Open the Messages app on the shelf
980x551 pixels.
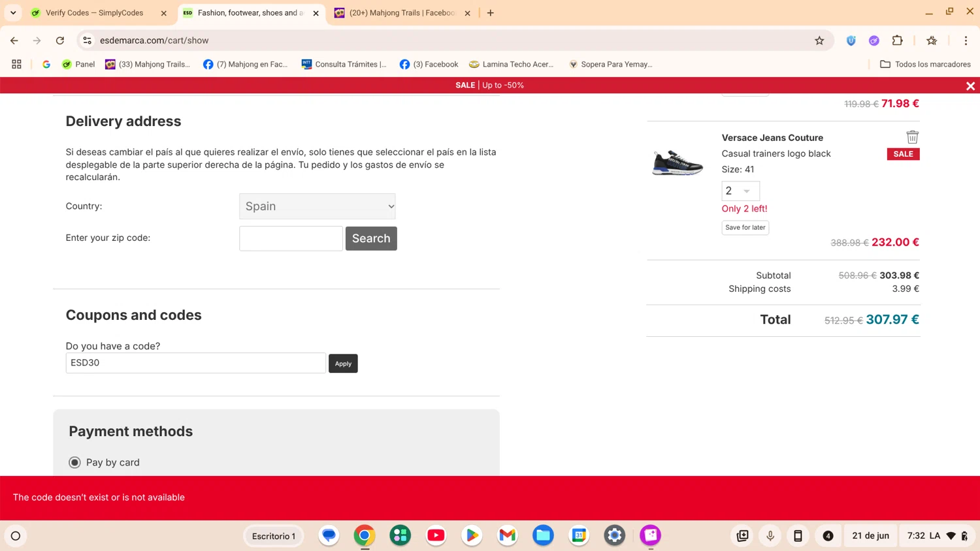point(329,535)
